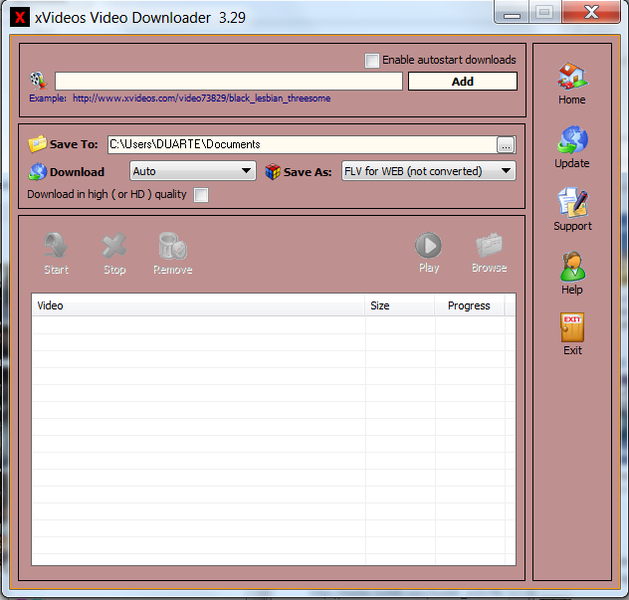
Task: Open the Support notepad icon
Action: tap(572, 202)
